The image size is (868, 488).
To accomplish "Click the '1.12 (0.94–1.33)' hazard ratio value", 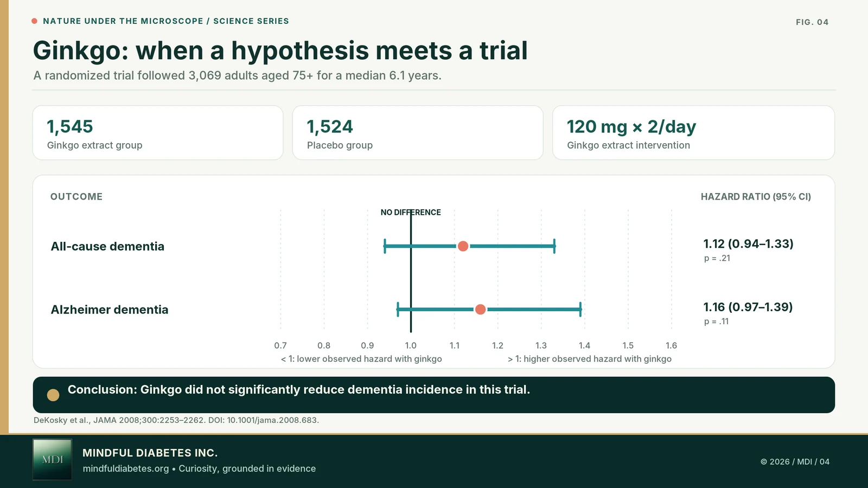I will point(748,244).
